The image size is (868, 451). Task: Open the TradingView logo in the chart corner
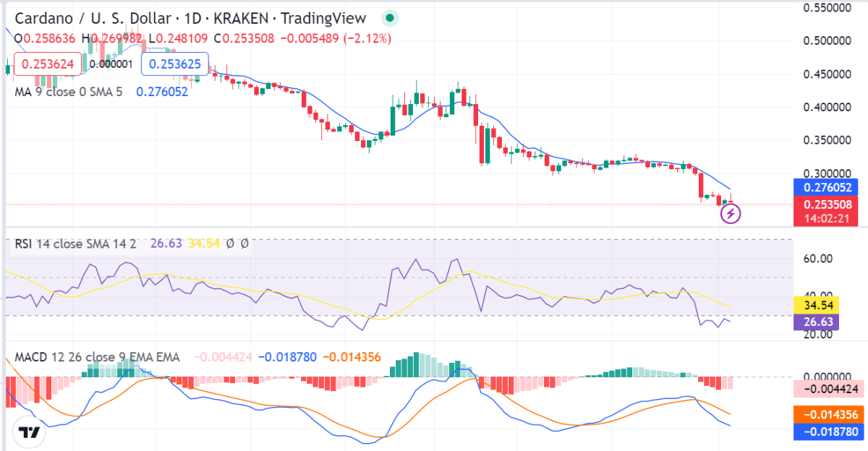point(30,432)
